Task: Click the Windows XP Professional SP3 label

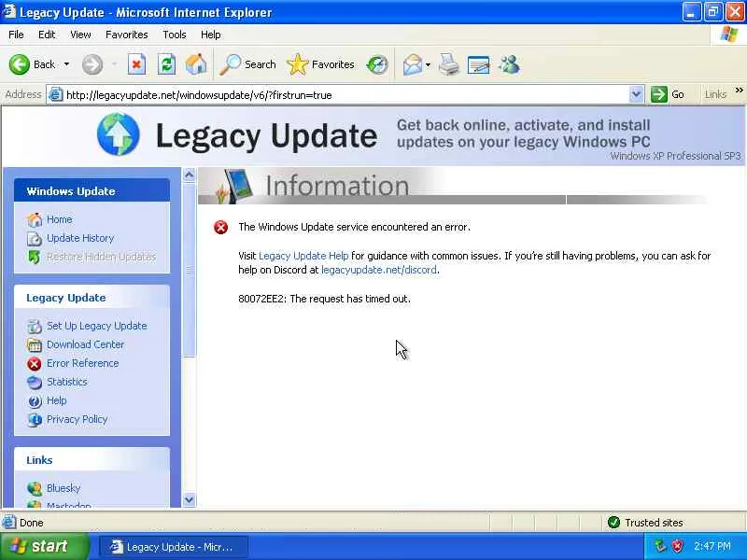Action: coord(675,156)
